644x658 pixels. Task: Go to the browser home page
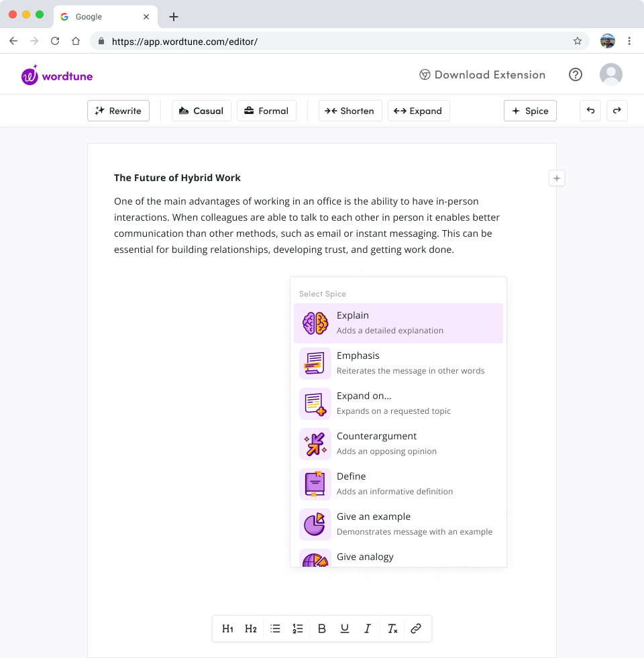[76, 41]
